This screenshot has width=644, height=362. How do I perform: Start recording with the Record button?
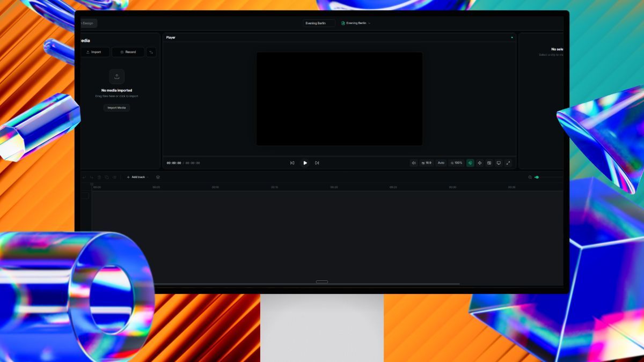[x=128, y=52]
